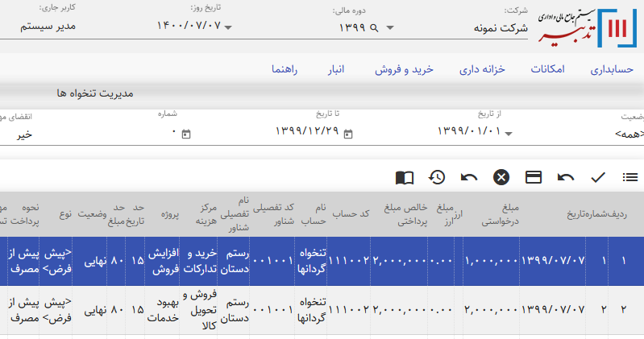Open the history clock icon
The height and width of the screenshot is (339, 644).
[437, 177]
